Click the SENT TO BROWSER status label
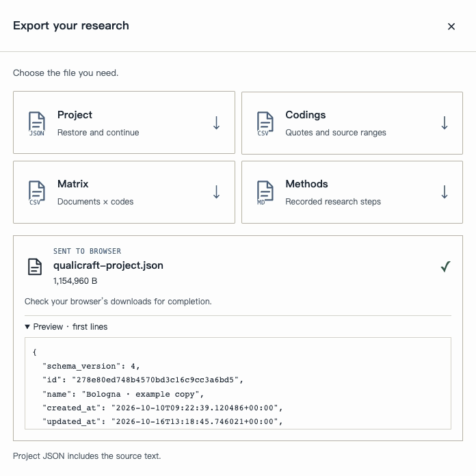Viewport: 476px width, 476px height. [x=87, y=251]
